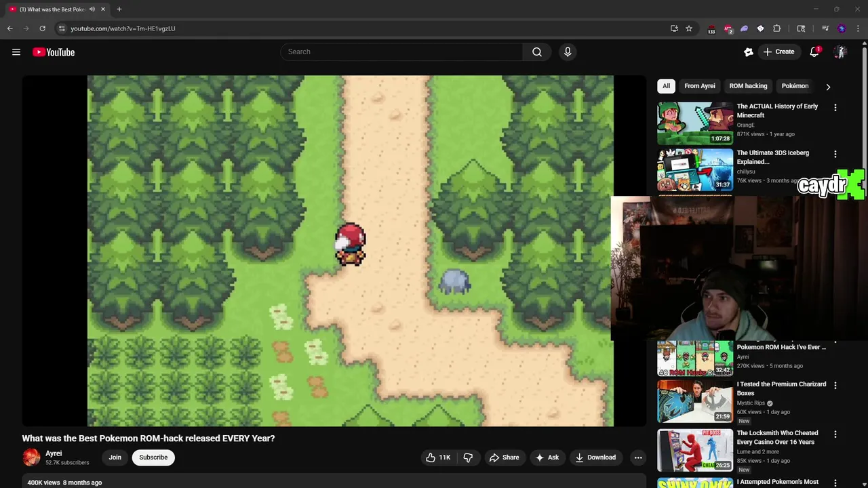Click the video title text
This screenshot has height=488, width=868.
149,439
